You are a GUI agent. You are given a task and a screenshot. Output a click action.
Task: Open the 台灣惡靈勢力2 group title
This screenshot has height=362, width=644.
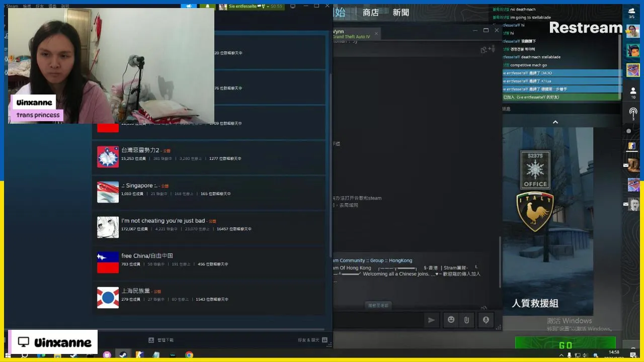coord(140,150)
